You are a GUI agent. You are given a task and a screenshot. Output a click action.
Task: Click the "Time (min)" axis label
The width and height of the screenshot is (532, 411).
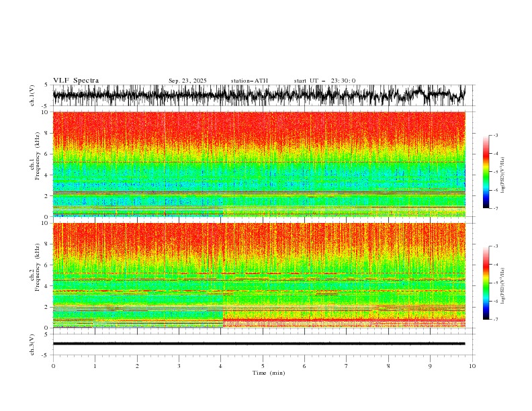coord(269,373)
